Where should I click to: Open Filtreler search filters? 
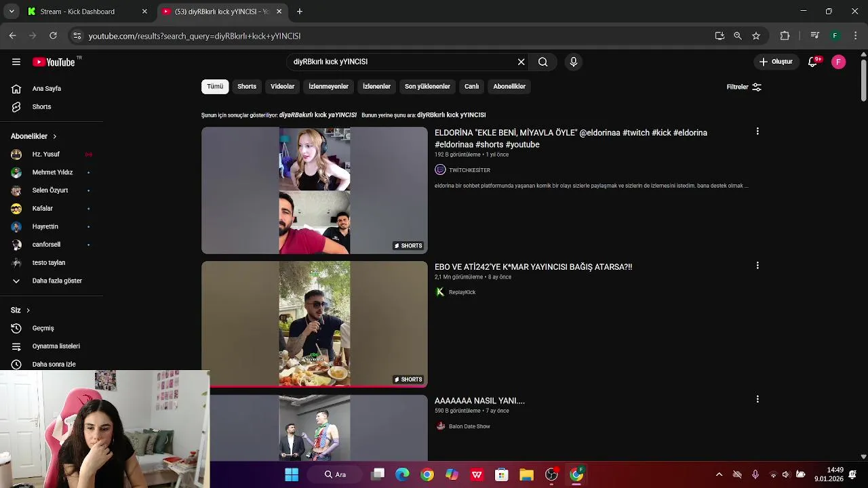(x=744, y=87)
